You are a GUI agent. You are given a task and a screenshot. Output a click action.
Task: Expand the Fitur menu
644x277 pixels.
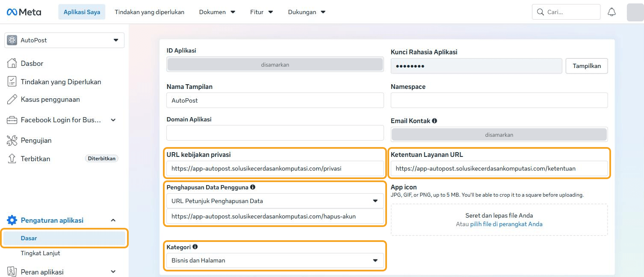click(x=262, y=12)
